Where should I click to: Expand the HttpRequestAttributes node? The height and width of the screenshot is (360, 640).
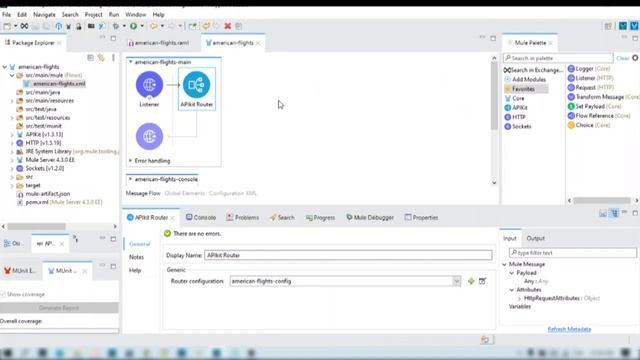[519, 298]
